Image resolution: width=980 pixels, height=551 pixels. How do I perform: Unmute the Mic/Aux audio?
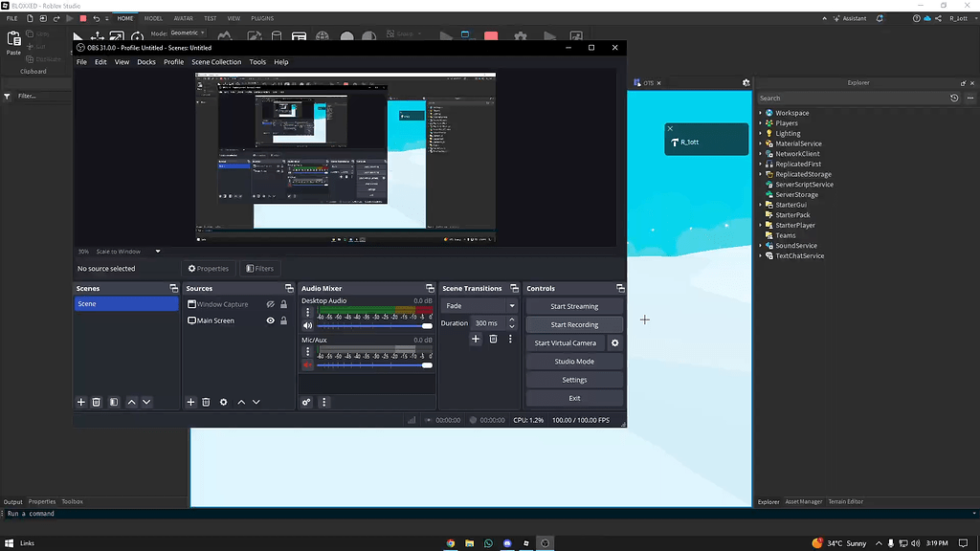(x=307, y=364)
